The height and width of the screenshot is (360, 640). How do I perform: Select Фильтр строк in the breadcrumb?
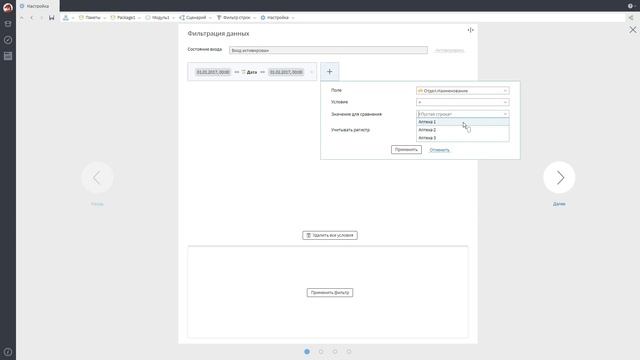click(x=236, y=18)
